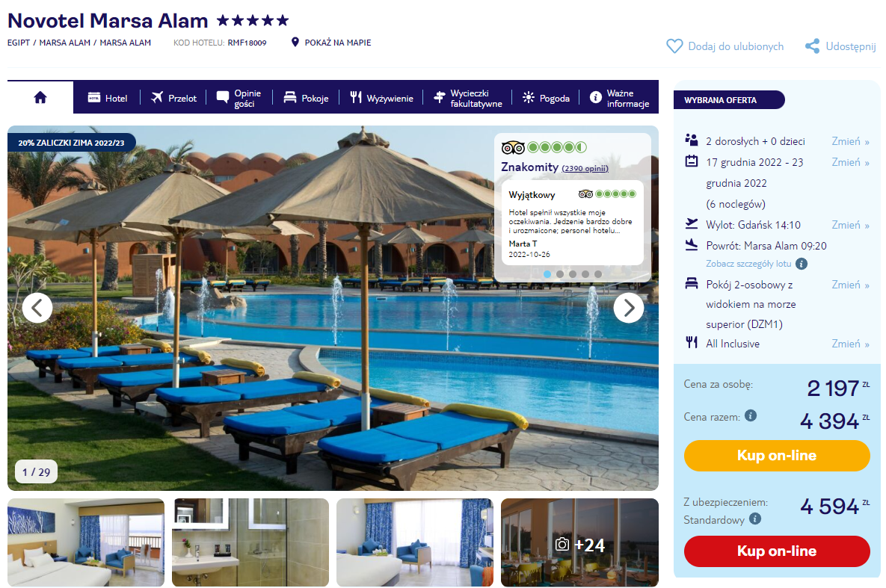This screenshot has height=588, width=886.
Task: Change number of travelers via Zmień
Action: (x=850, y=141)
